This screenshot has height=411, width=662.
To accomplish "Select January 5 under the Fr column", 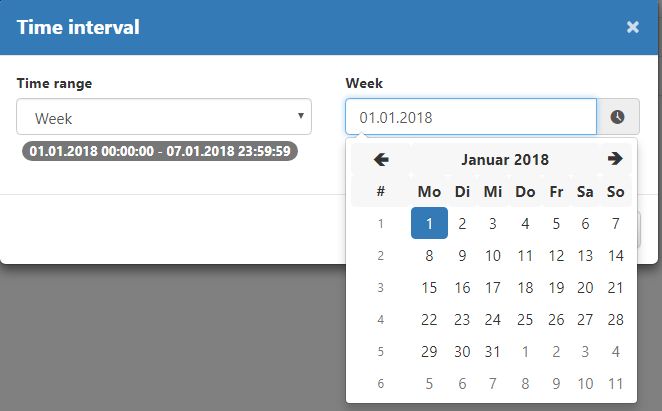I will 556,223.
